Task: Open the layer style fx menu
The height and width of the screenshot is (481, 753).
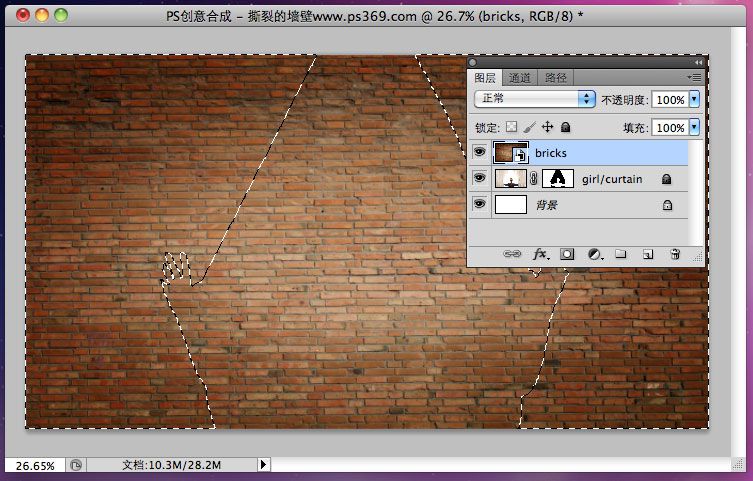Action: pyautogui.click(x=541, y=253)
